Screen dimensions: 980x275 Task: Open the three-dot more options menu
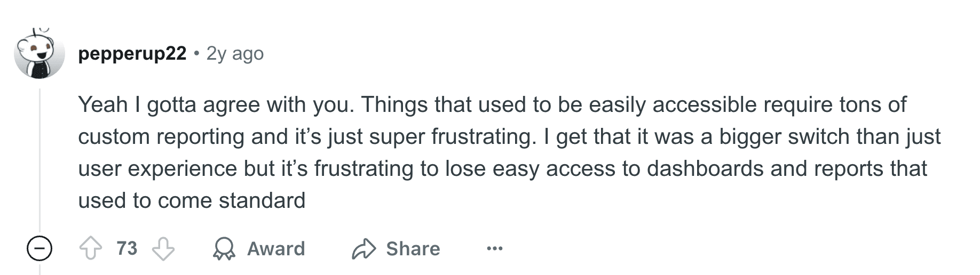click(x=495, y=248)
